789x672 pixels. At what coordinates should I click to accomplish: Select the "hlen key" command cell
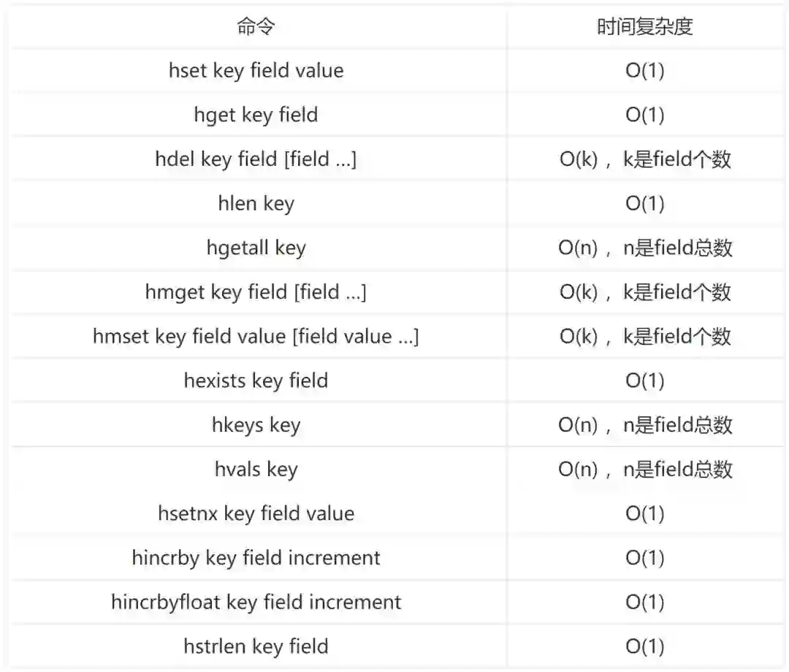(256, 203)
